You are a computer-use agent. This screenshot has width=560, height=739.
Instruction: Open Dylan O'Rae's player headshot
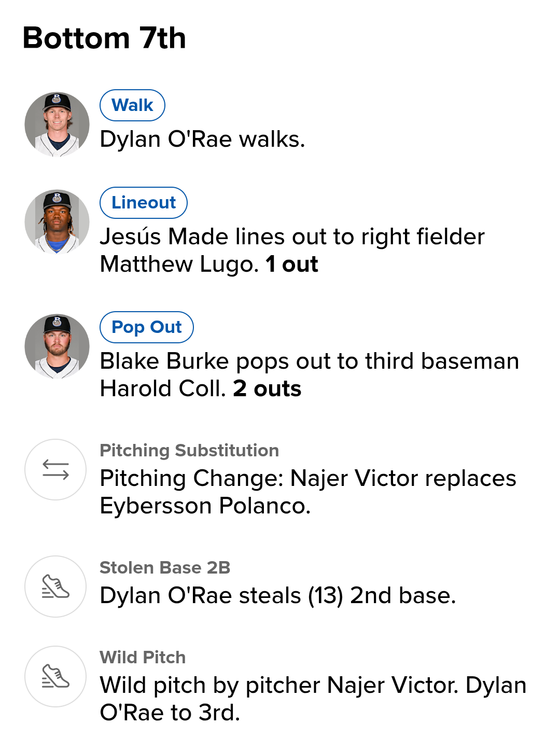(x=57, y=124)
